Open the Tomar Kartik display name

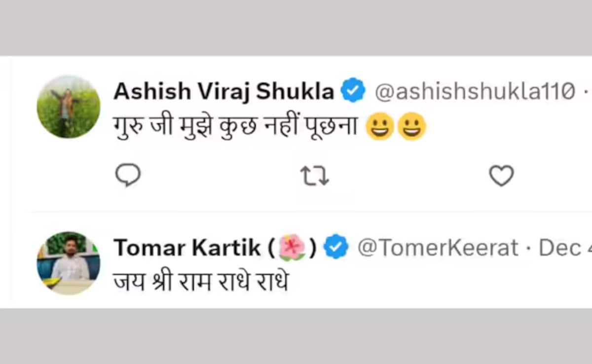(x=186, y=248)
